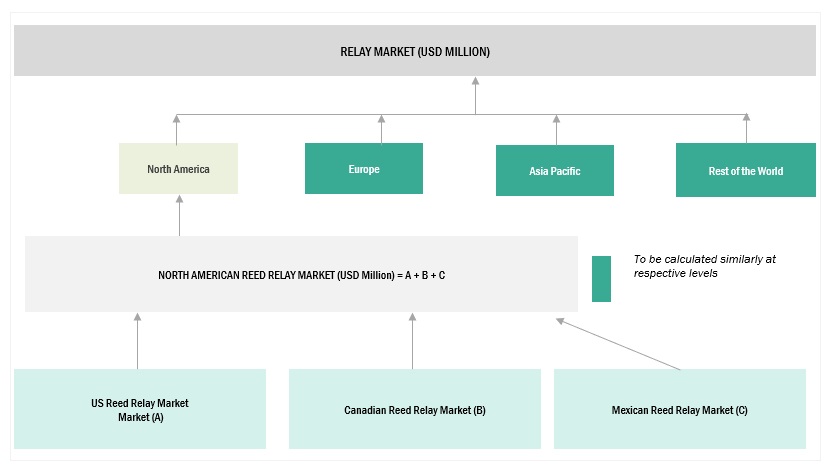Click the North American Reed Relay Market formula box
This screenshot has height=470, width=828.
click(301, 274)
